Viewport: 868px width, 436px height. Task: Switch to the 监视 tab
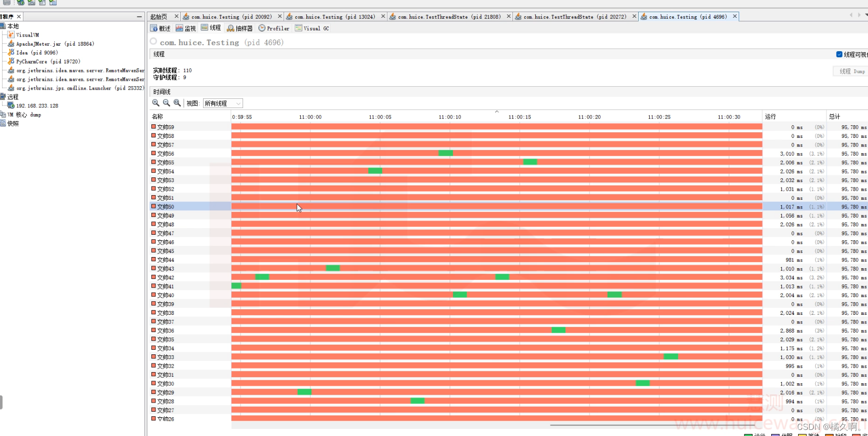point(186,28)
